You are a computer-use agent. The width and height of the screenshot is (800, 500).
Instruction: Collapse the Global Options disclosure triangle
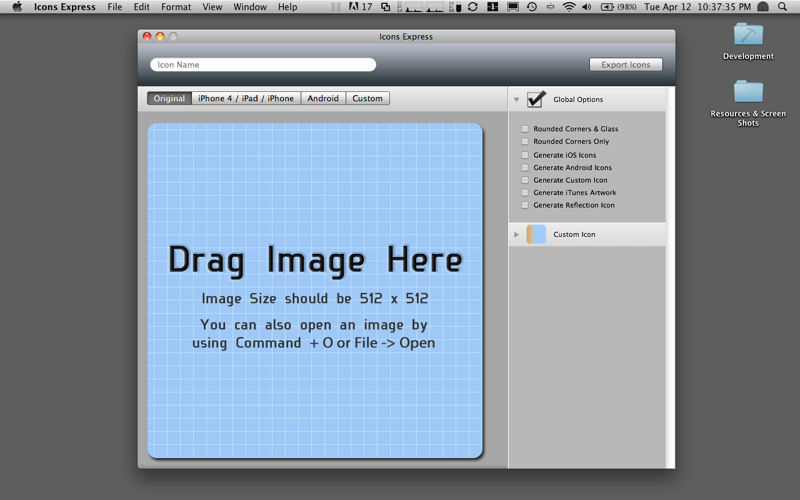click(516, 99)
